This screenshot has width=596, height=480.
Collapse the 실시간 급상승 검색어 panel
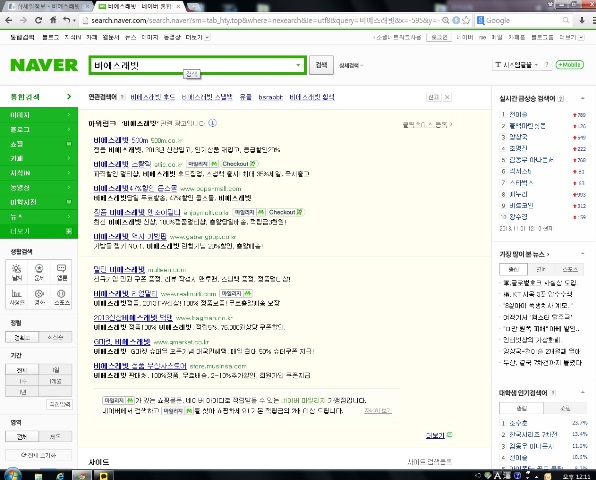click(x=582, y=98)
